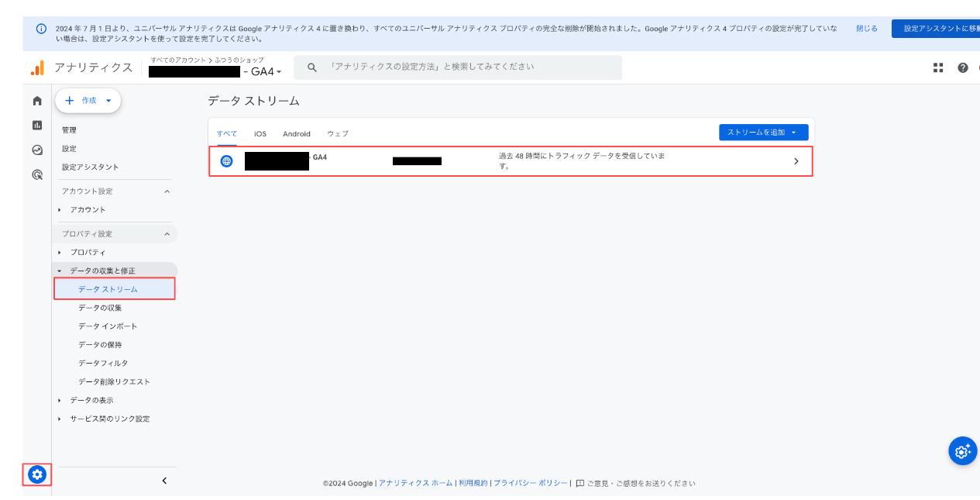The height and width of the screenshot is (500, 980).
Task: Open the ストリームを追加 dropdown button
Action: coord(763,133)
